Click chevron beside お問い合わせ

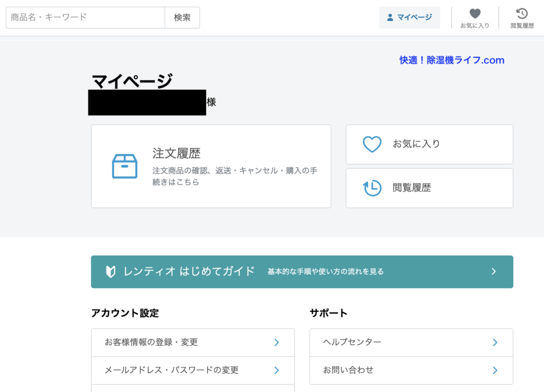495,370
